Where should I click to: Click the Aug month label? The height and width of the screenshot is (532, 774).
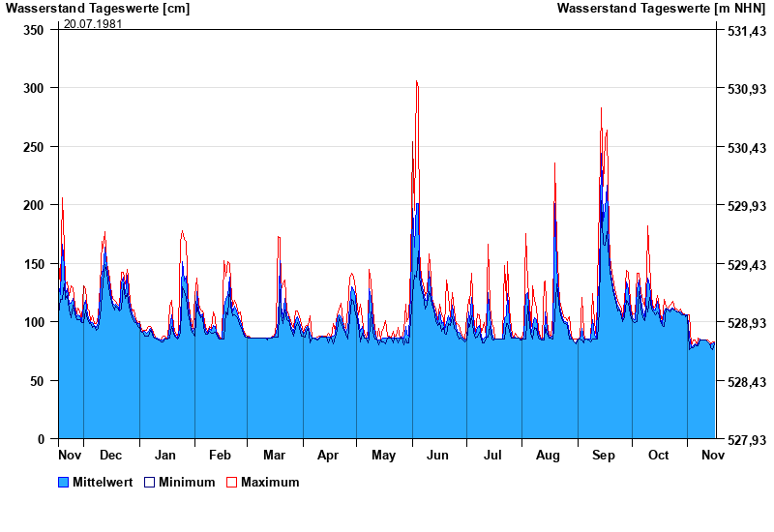(548, 455)
